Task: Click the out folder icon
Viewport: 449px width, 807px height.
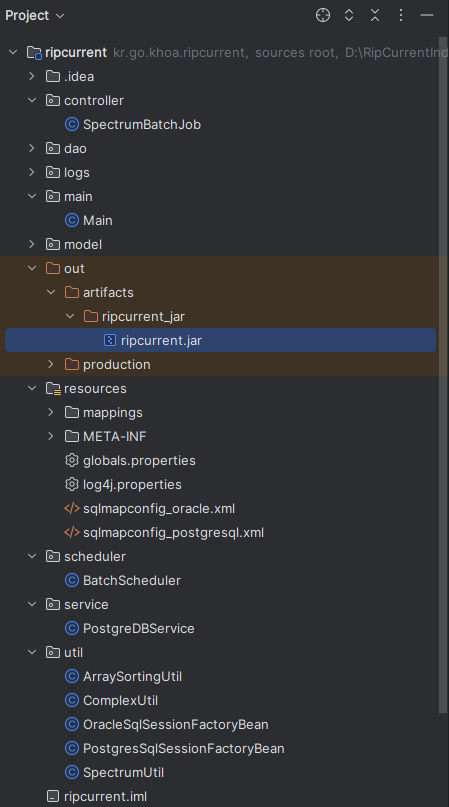Action: [53, 268]
